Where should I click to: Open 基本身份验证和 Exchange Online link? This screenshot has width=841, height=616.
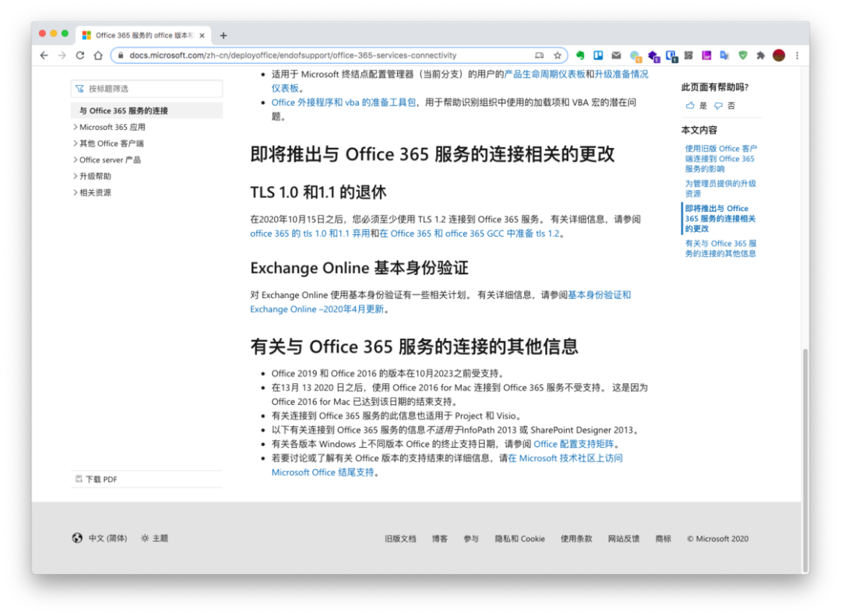(x=440, y=302)
